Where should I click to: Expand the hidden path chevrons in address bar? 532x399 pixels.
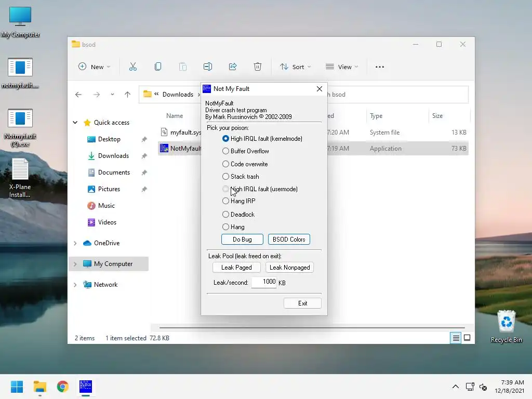(156, 94)
